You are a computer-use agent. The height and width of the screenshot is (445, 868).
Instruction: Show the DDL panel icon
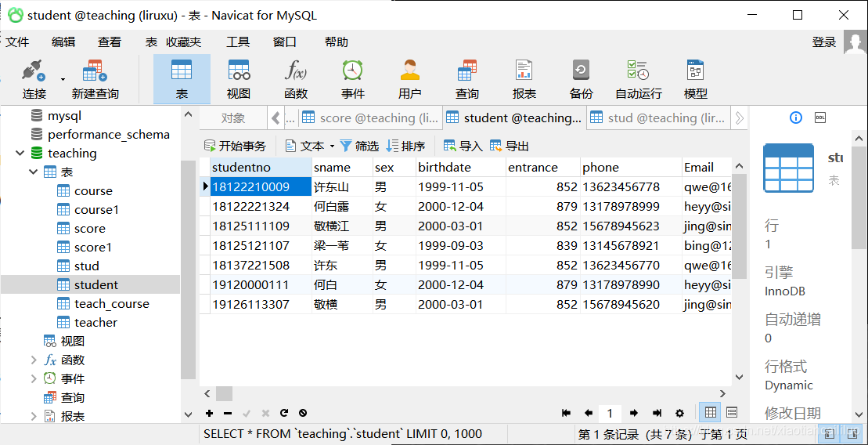click(x=820, y=118)
